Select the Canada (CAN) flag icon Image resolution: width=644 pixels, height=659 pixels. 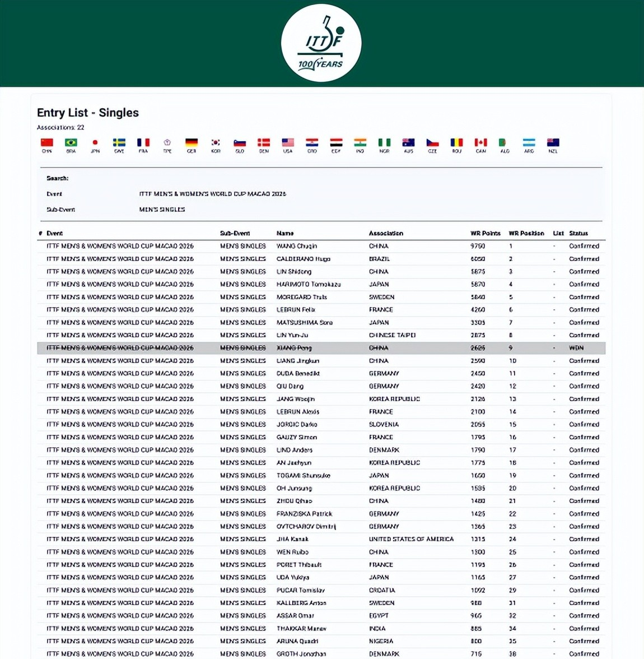pos(480,142)
